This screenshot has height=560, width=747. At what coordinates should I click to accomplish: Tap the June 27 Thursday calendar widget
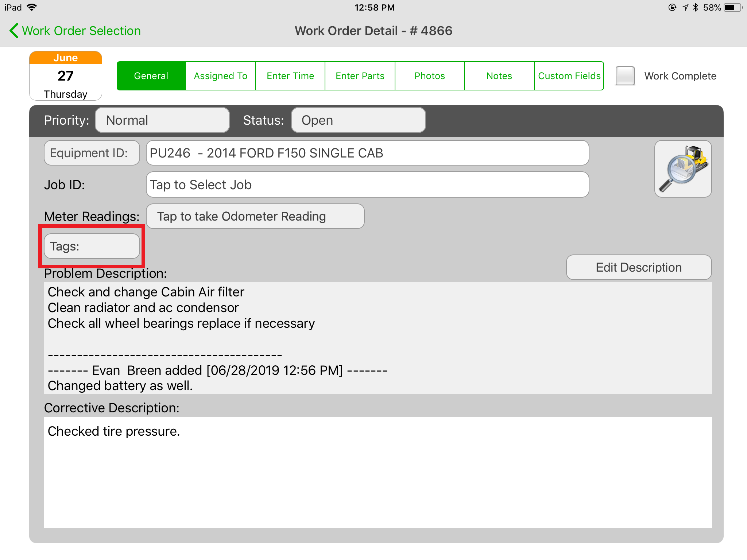pyautogui.click(x=65, y=75)
